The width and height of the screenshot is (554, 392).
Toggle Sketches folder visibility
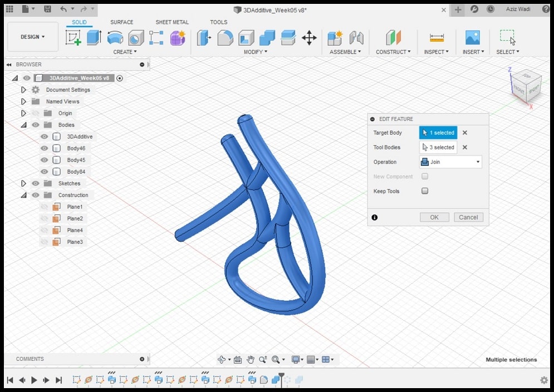(35, 183)
